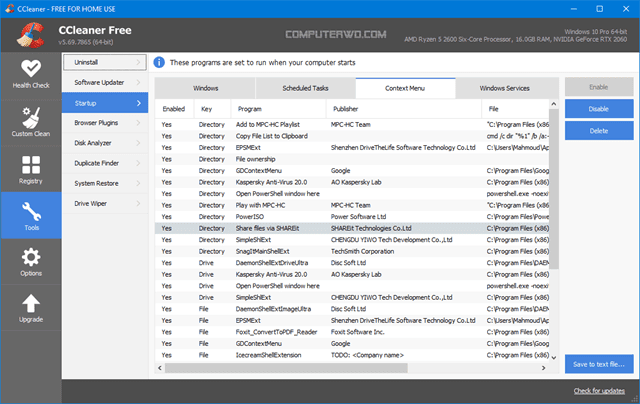Sort by the Enabled column header
The image size is (640, 404).
coord(174,109)
